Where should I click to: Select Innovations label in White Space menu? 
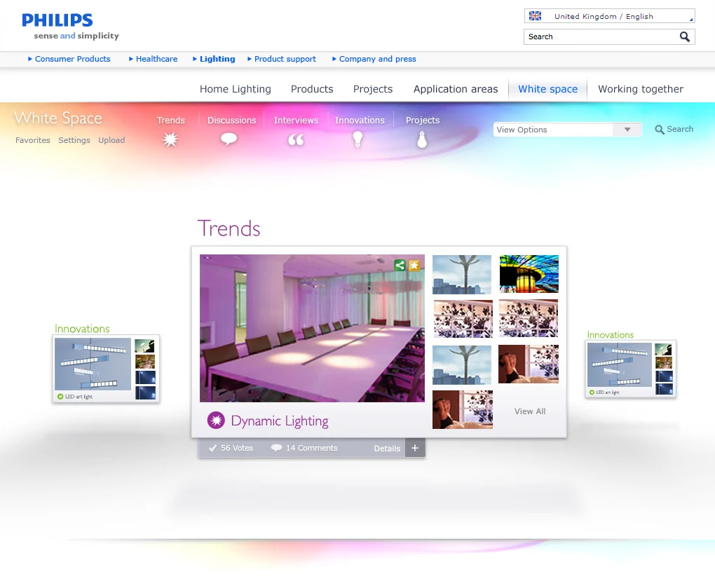click(x=360, y=120)
